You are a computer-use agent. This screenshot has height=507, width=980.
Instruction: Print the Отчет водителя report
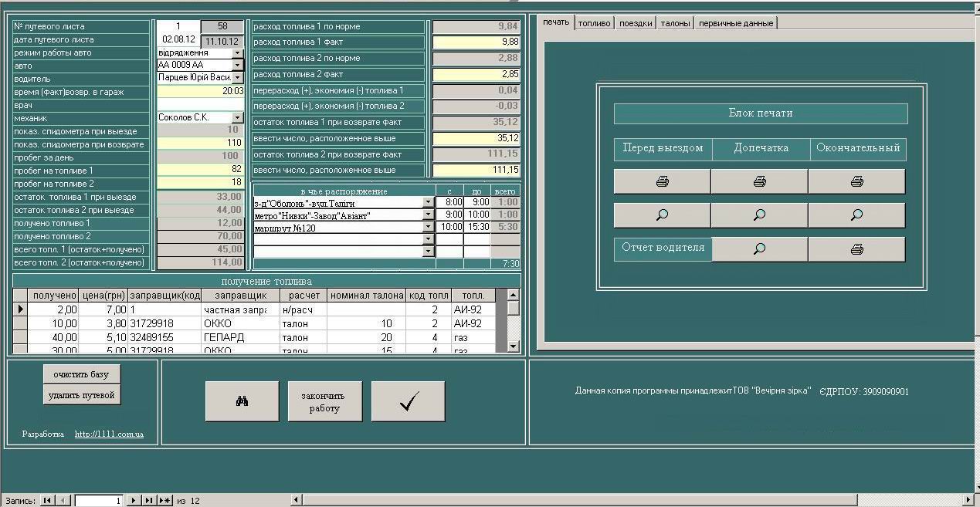856,249
